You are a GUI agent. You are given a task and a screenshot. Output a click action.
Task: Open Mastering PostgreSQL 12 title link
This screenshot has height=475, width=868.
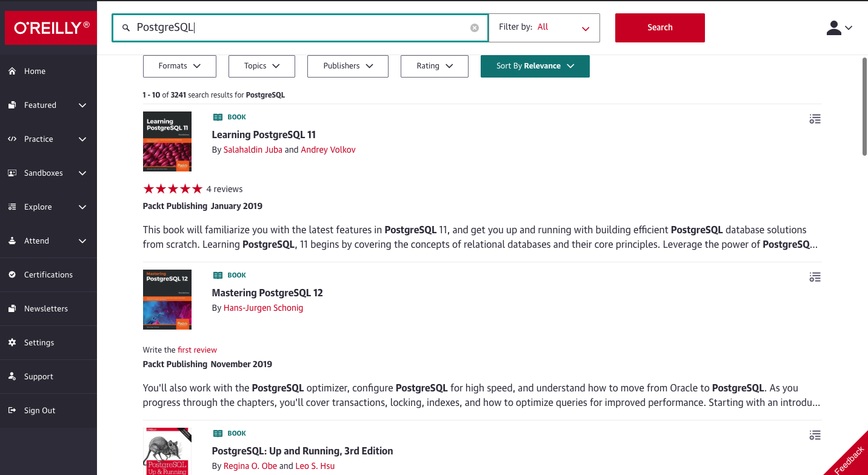point(267,293)
